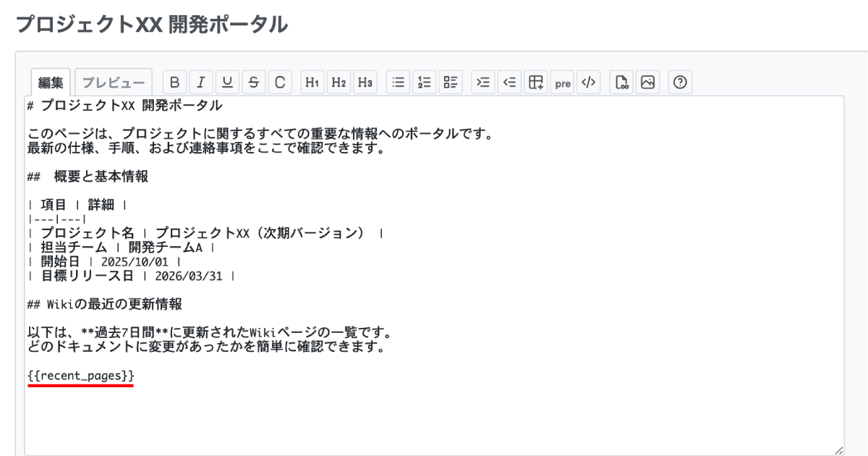Click the underline formatting icon
The image size is (868, 456).
pos(227,83)
